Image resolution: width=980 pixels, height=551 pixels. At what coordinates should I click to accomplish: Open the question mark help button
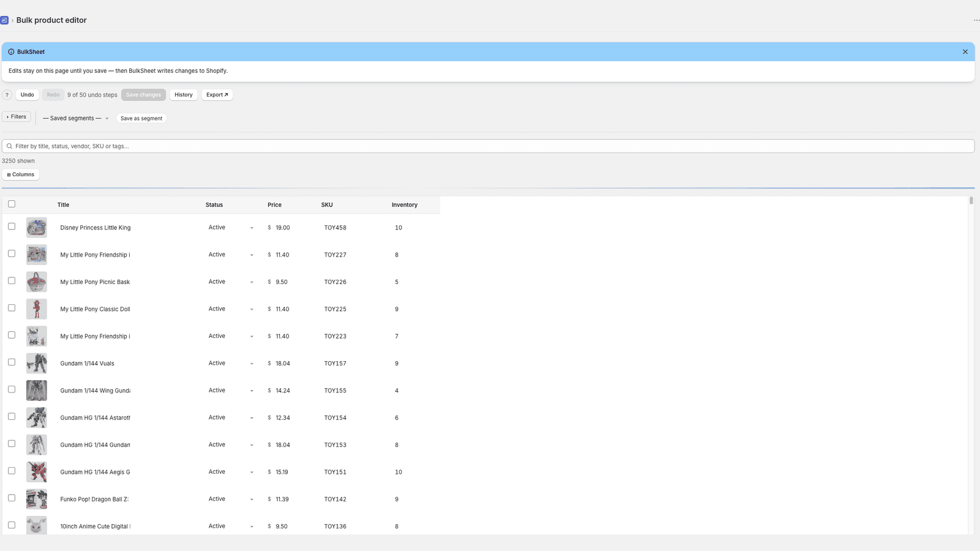[7, 95]
